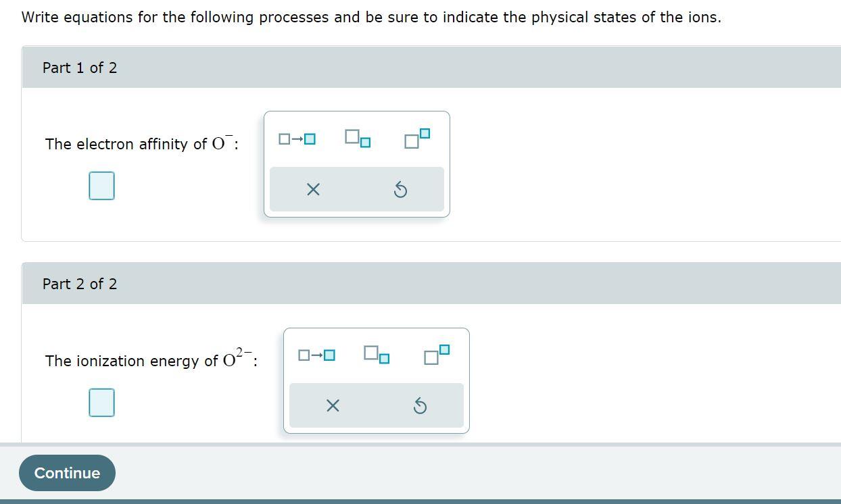Screen dimensions: 841x504
Task: Select the reaction arrow icon in Part 1 palette
Action: point(295,139)
